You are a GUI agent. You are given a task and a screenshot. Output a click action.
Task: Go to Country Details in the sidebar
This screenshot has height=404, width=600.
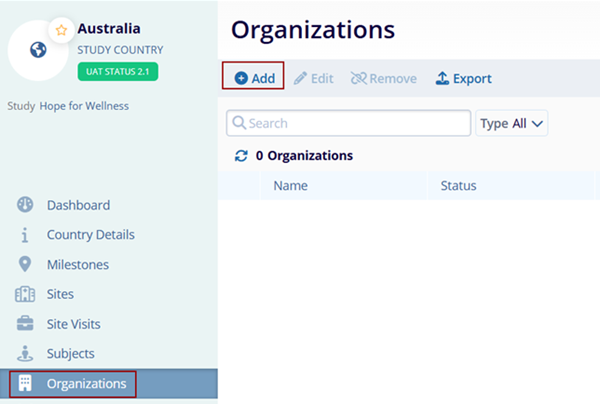pos(90,235)
